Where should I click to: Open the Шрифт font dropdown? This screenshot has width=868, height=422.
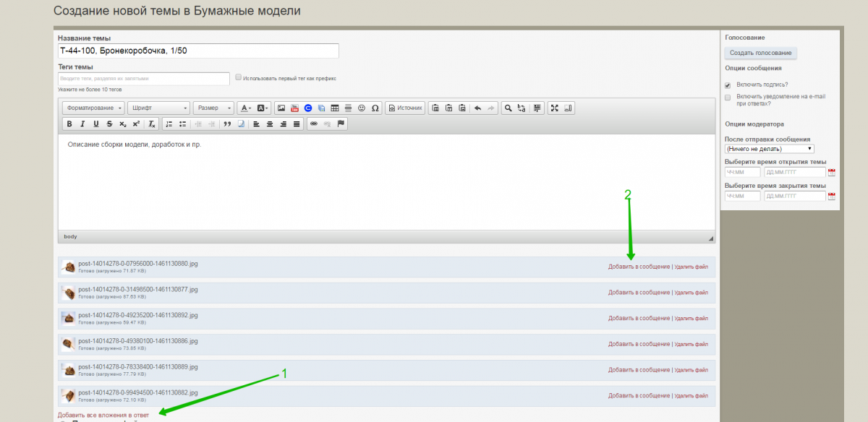[x=158, y=108]
